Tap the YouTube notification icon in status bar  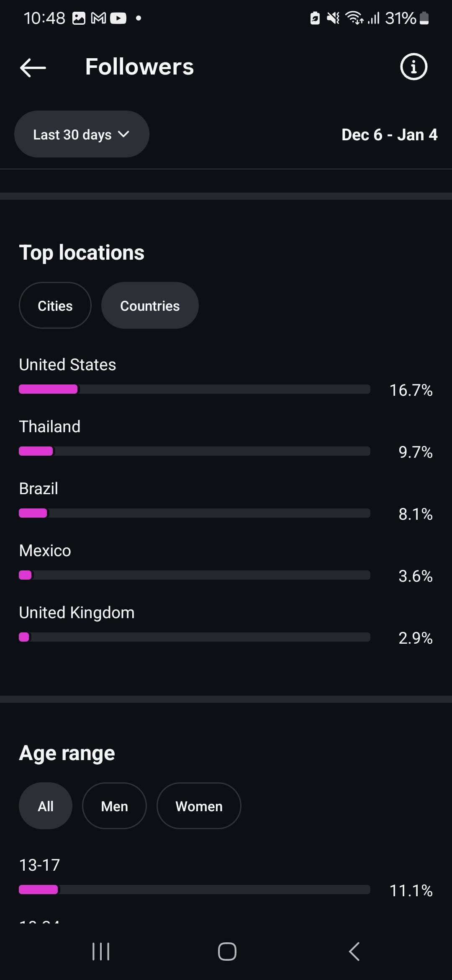coord(118,18)
